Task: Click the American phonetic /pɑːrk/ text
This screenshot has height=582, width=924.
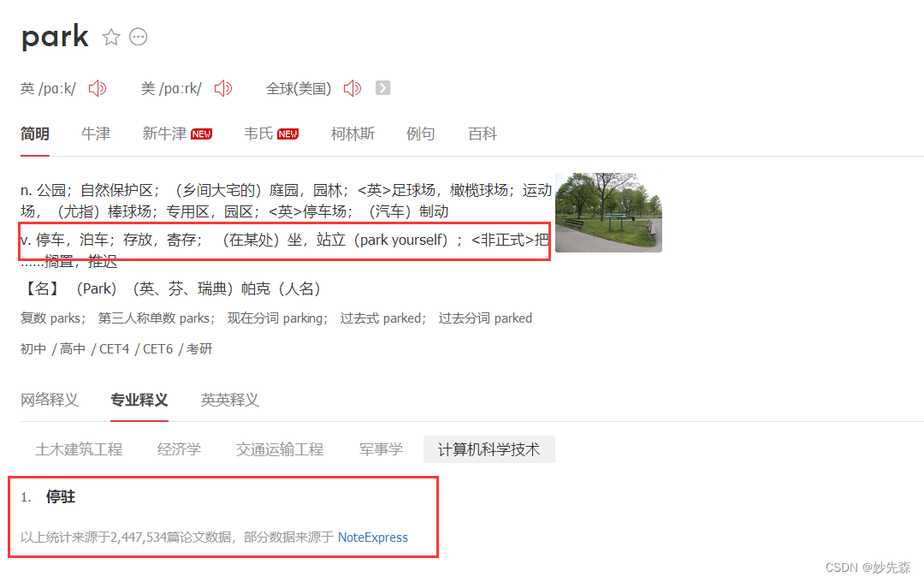Action: (x=181, y=89)
